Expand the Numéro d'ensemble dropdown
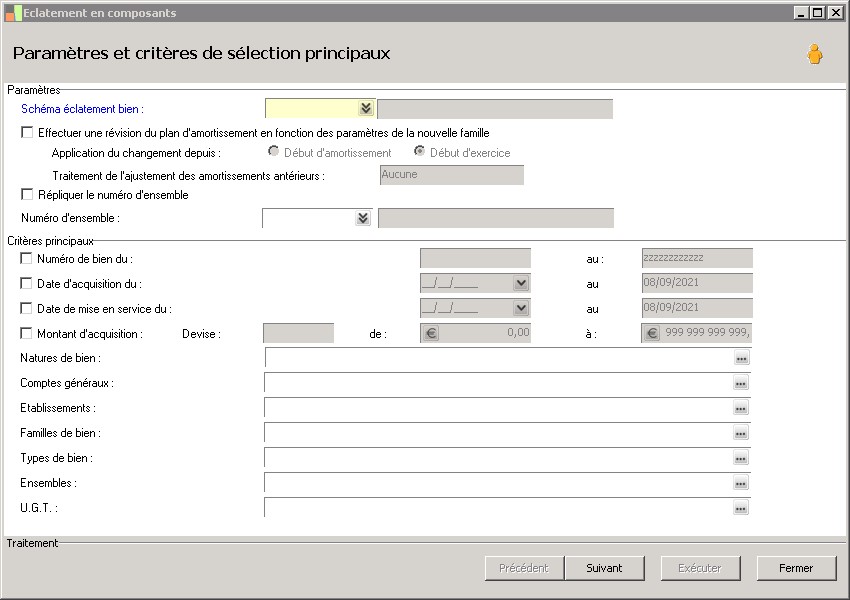 click(x=362, y=218)
